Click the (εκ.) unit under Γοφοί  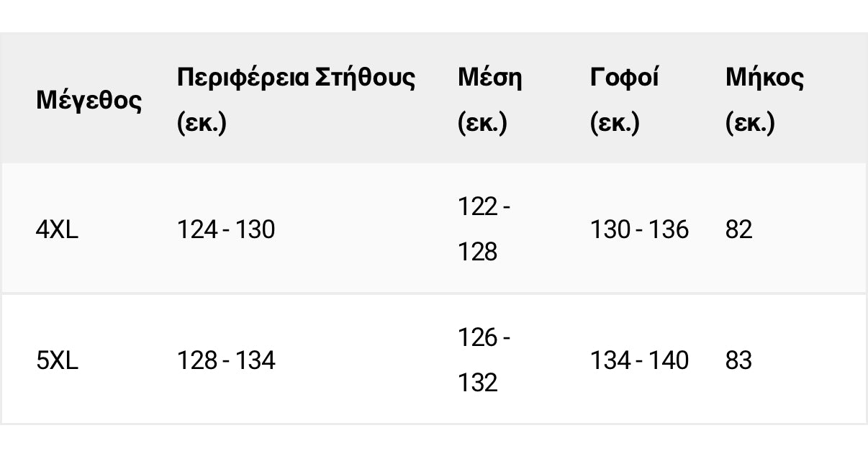[x=615, y=124]
